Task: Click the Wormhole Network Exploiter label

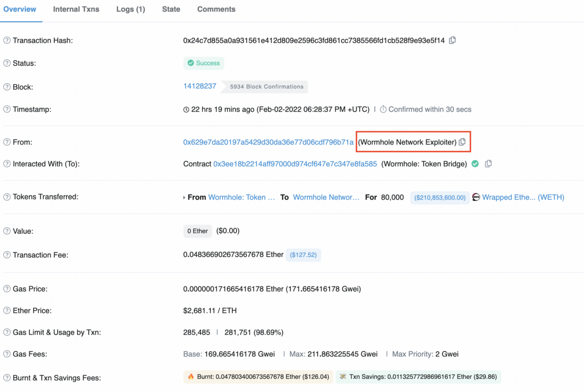Action: tap(407, 142)
